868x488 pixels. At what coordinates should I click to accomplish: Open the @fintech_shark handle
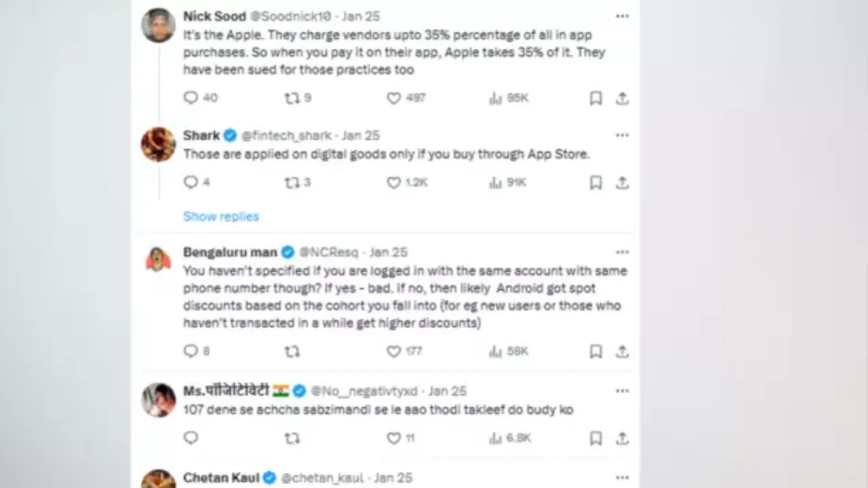287,136
